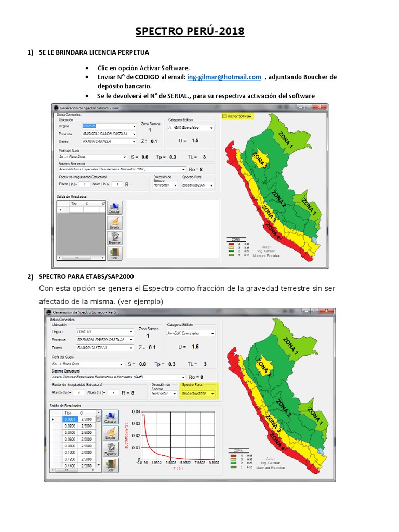
Task: Open Región dropdown with highlighted LORETO
Action: [x=109, y=126]
